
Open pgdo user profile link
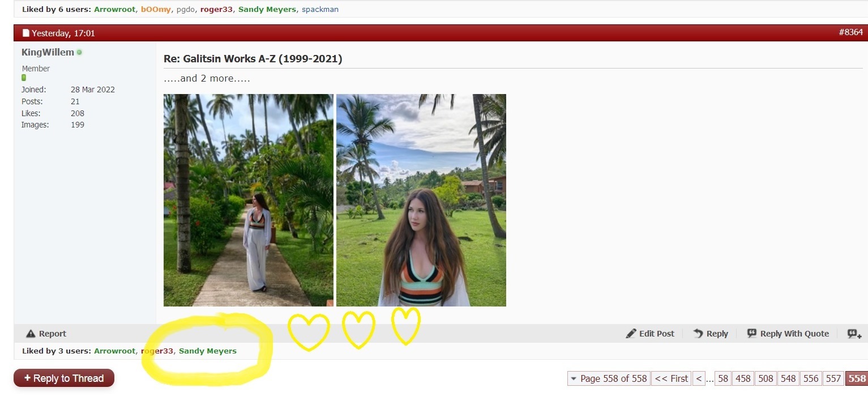pos(186,10)
